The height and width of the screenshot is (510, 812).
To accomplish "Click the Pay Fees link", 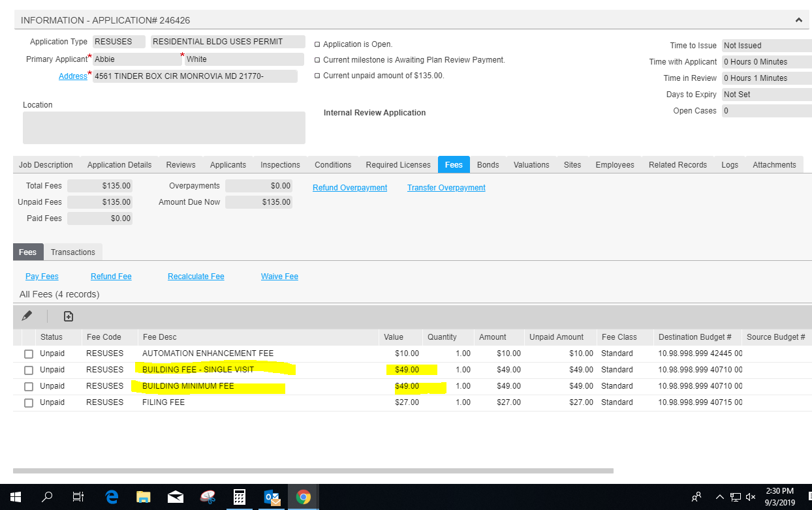I will pyautogui.click(x=42, y=277).
